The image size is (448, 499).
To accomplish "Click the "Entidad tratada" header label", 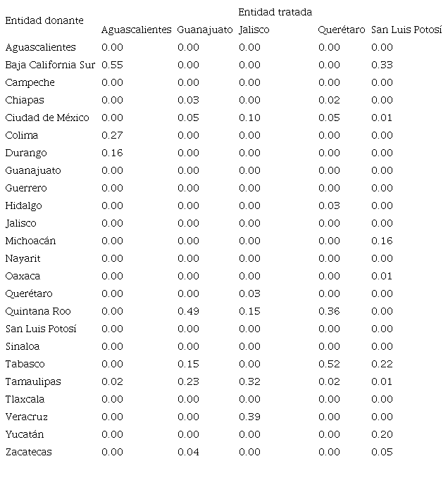I will (x=275, y=13).
